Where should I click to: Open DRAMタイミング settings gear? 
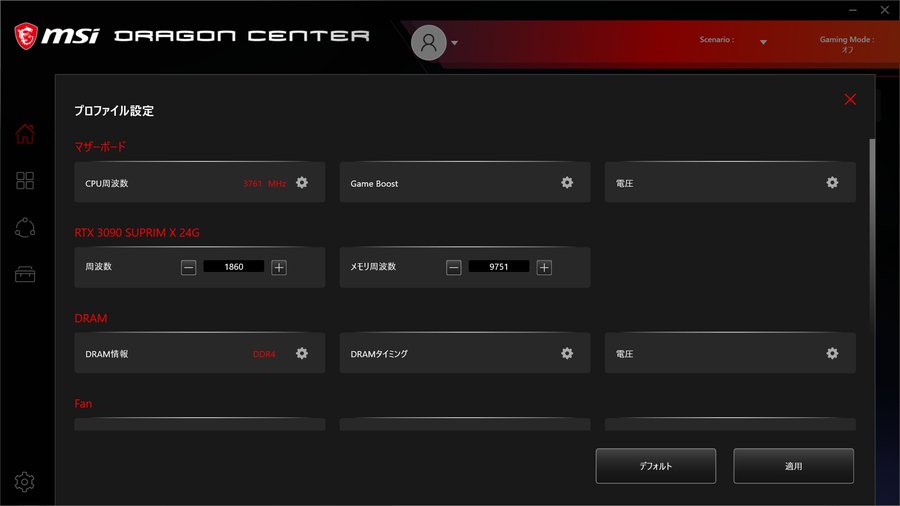567,353
